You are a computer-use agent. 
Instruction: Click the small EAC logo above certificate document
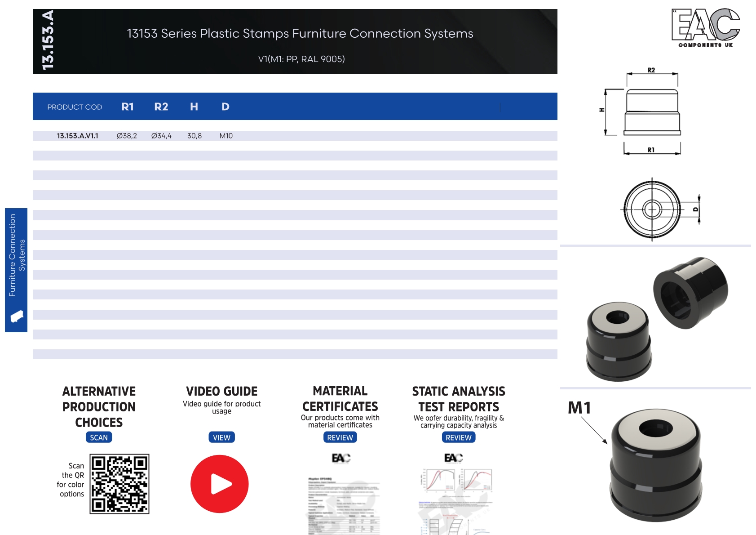click(x=341, y=458)
